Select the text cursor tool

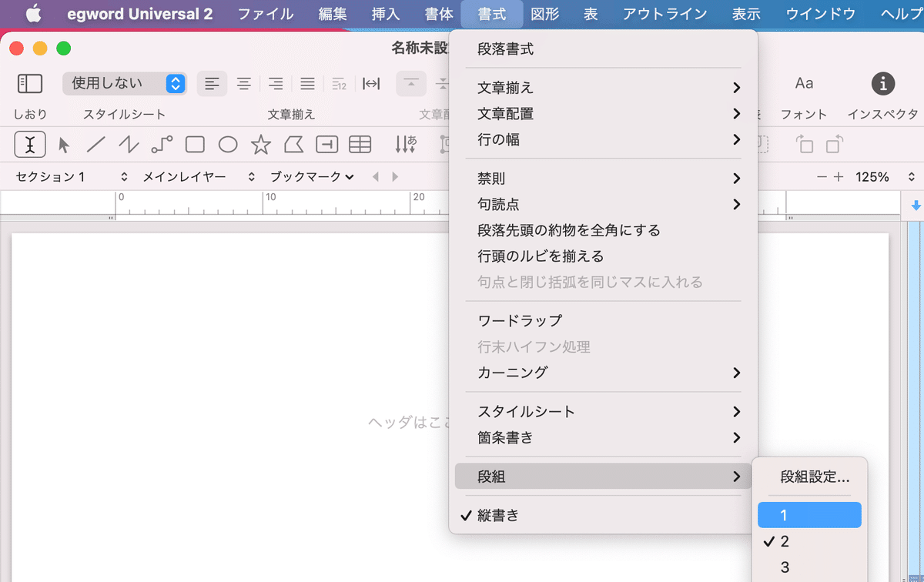[30, 144]
